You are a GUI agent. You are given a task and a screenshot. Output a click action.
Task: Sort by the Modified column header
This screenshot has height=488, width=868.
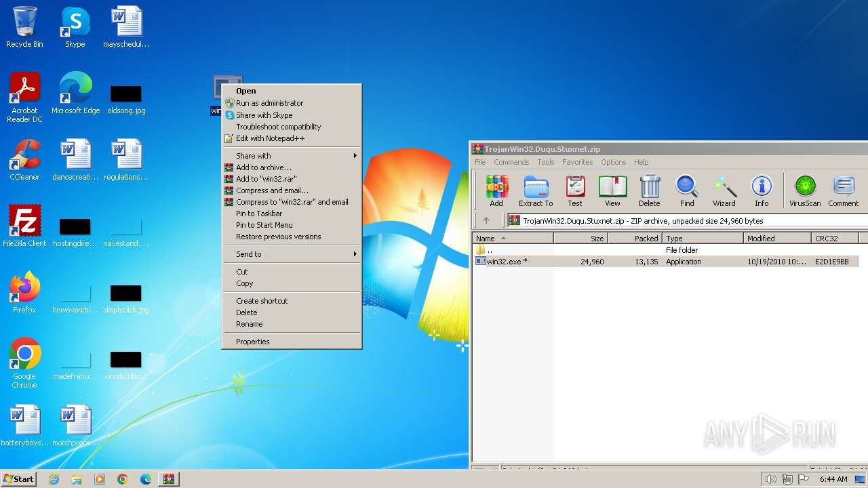pyautogui.click(x=777, y=239)
